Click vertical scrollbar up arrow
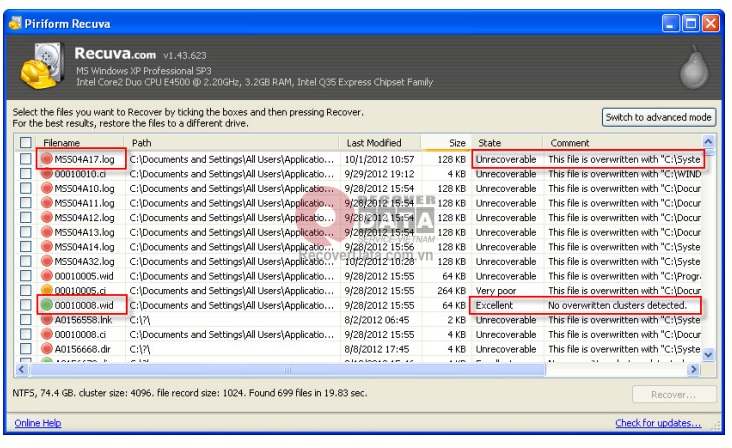Screen dimensions: 732x448 pyautogui.click(x=708, y=142)
